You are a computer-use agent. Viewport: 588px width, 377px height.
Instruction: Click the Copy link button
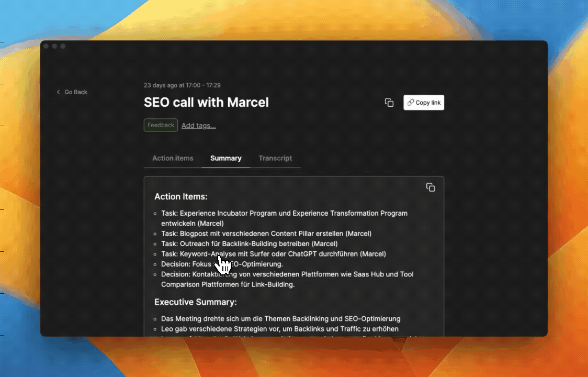click(424, 103)
